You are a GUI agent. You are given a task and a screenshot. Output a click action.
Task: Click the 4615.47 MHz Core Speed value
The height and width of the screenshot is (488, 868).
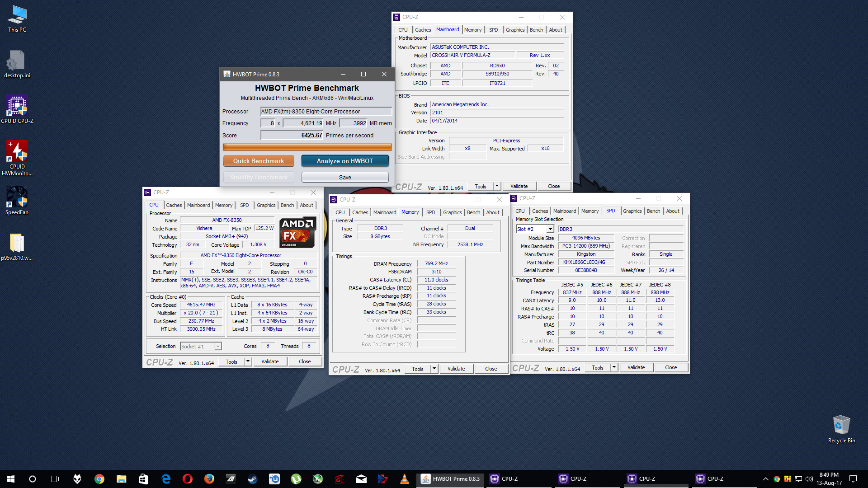click(201, 305)
